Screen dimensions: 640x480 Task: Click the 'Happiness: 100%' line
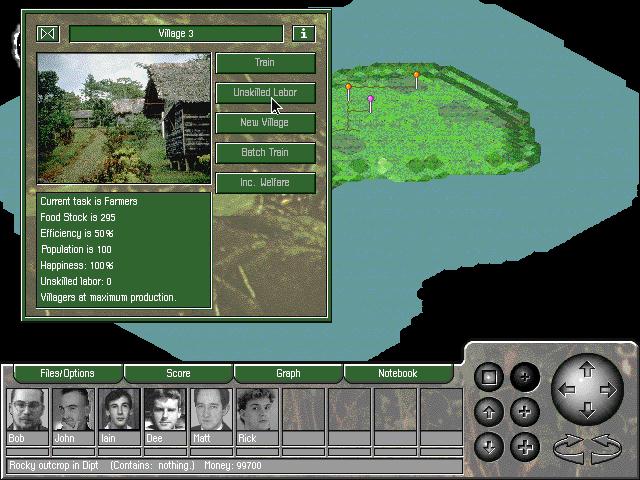77,265
